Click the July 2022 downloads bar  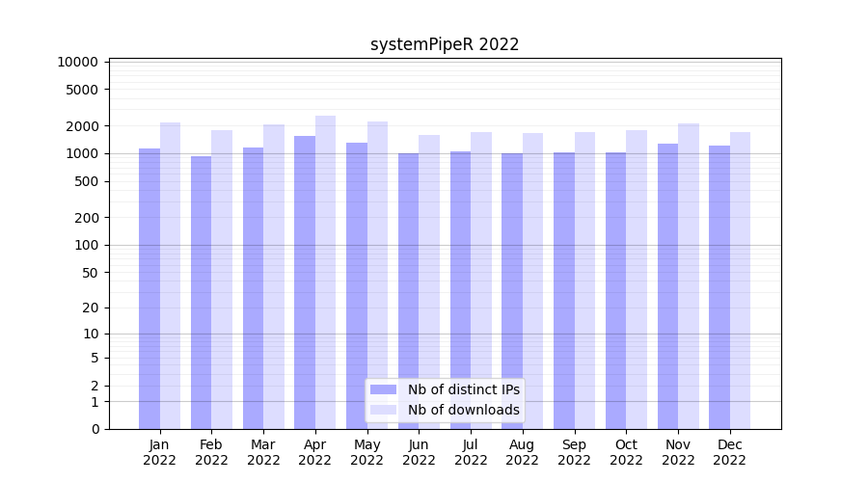tap(481, 281)
